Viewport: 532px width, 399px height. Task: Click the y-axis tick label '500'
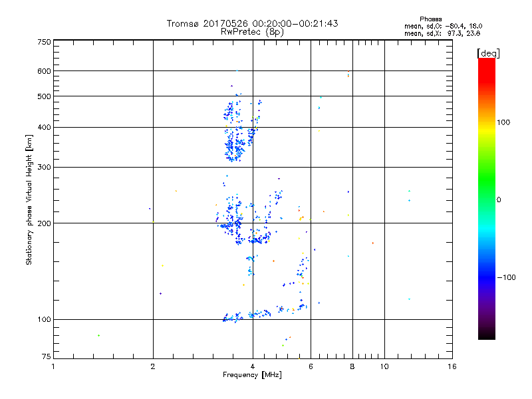tap(44, 96)
